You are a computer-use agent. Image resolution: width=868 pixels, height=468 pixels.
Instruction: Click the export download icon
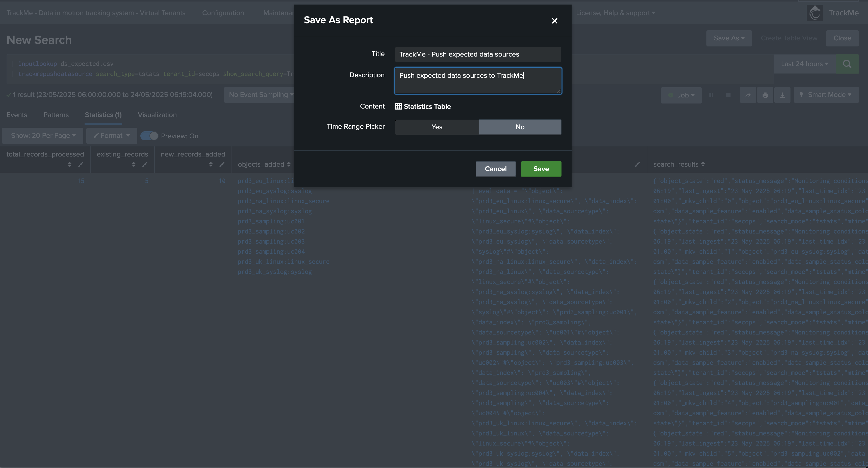(782, 95)
